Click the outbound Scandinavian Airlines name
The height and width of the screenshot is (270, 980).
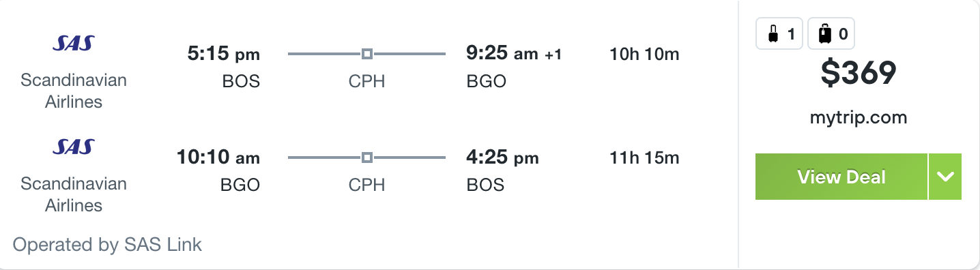[x=74, y=91]
